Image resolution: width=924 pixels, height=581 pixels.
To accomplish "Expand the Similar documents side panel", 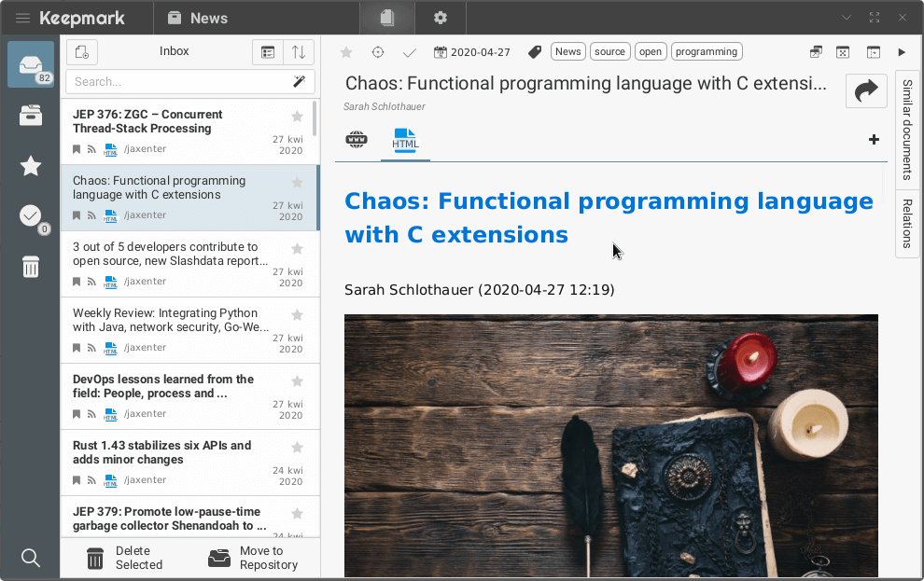I will pos(907,130).
